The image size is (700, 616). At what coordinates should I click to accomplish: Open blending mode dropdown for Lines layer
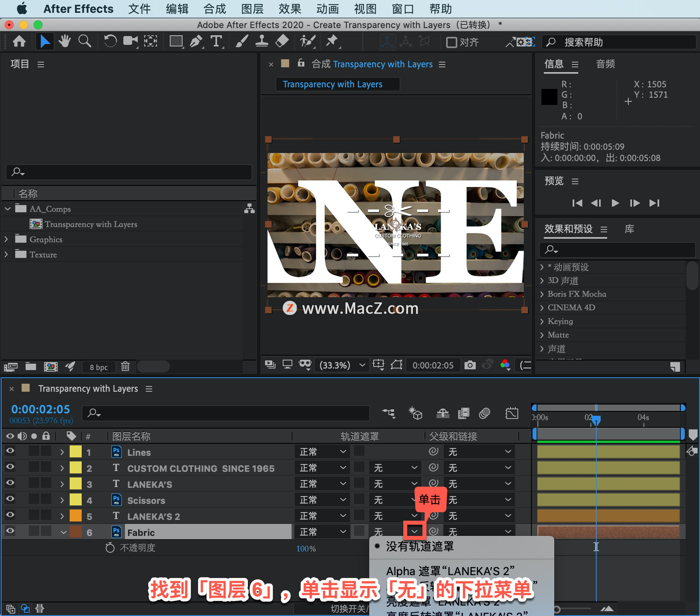pos(323,452)
